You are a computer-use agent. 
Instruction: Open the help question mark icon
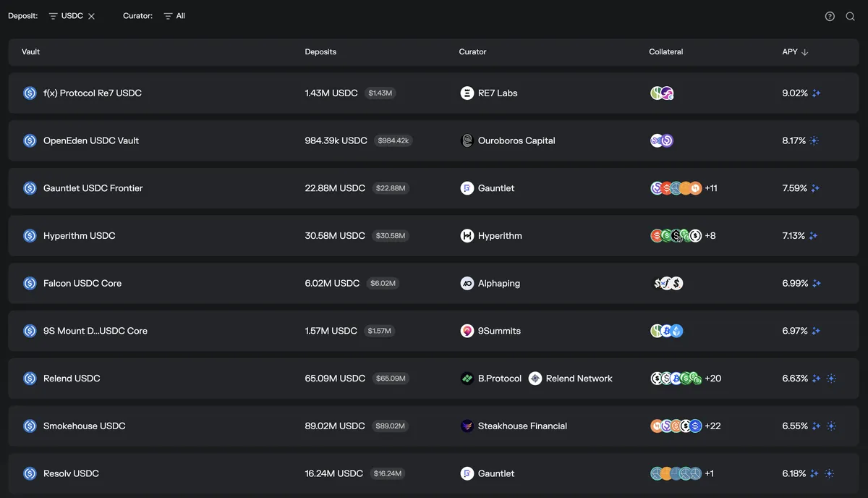[830, 16]
